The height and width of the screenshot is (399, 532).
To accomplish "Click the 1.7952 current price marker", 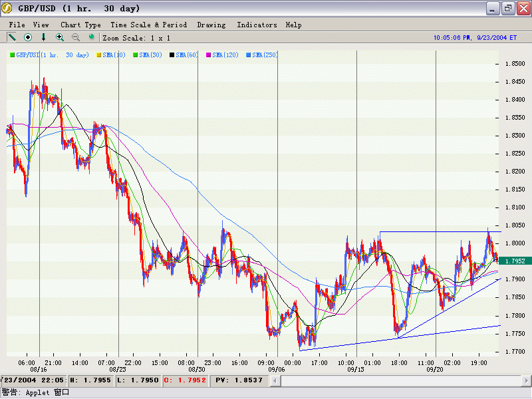I will (x=515, y=261).
